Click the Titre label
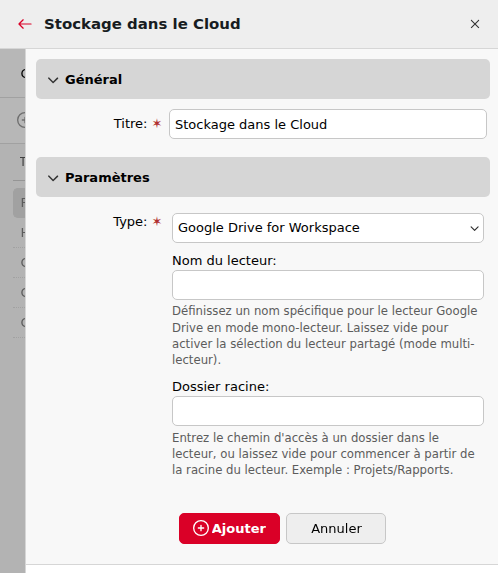The image size is (498, 573). coord(130,124)
